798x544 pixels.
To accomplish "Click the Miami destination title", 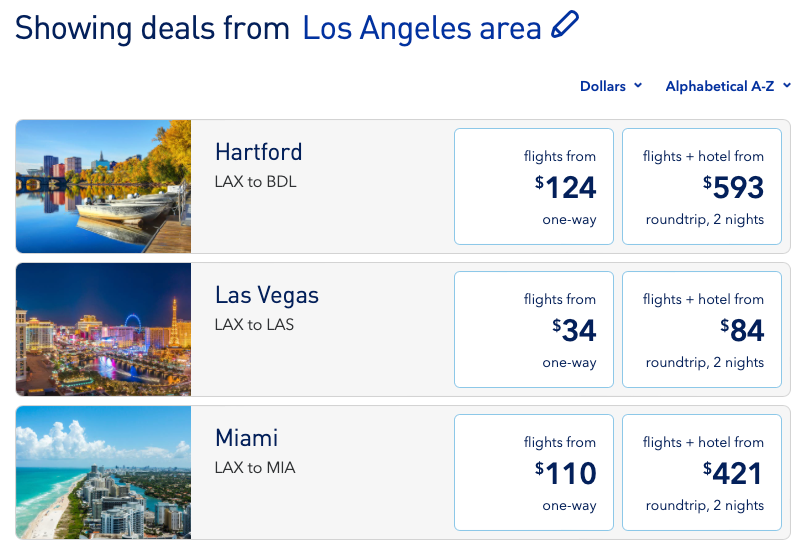I will pos(246,438).
